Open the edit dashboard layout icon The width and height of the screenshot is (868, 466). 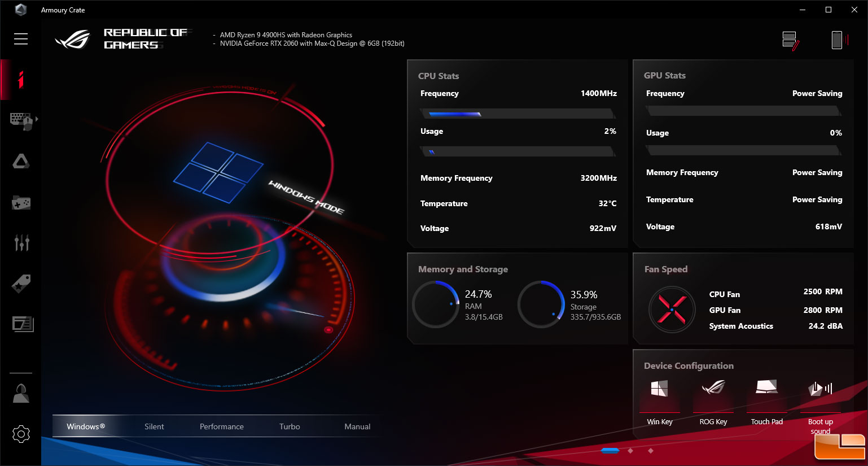(x=791, y=40)
